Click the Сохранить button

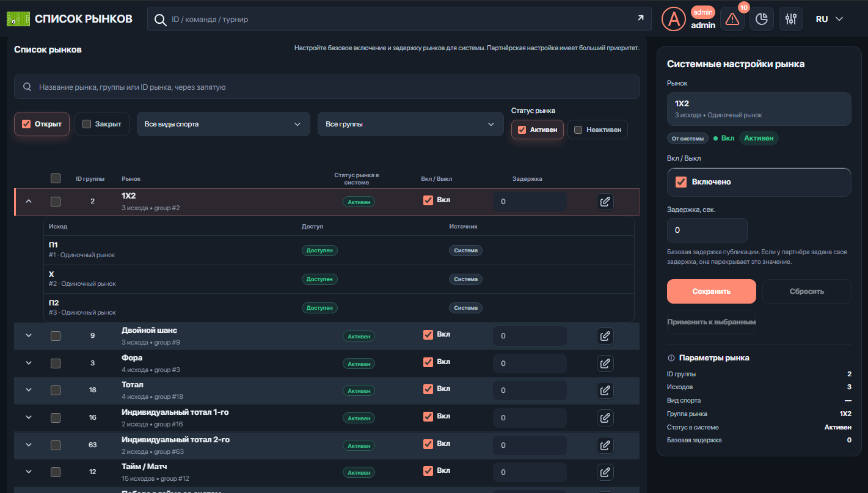(712, 291)
